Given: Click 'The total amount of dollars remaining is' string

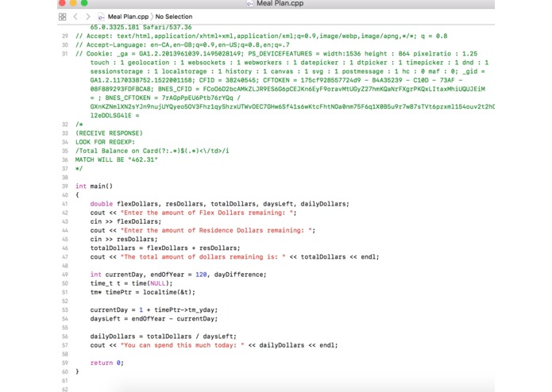Looking at the screenshot, I should (203, 257).
